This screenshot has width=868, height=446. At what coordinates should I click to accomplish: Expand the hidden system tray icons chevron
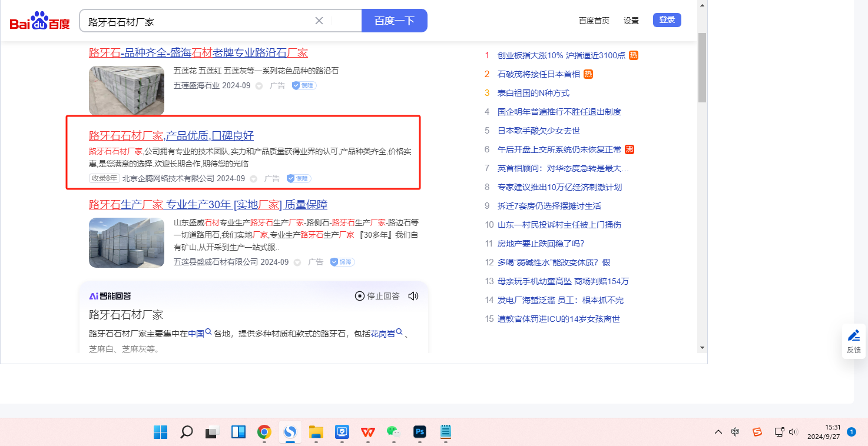point(718,432)
